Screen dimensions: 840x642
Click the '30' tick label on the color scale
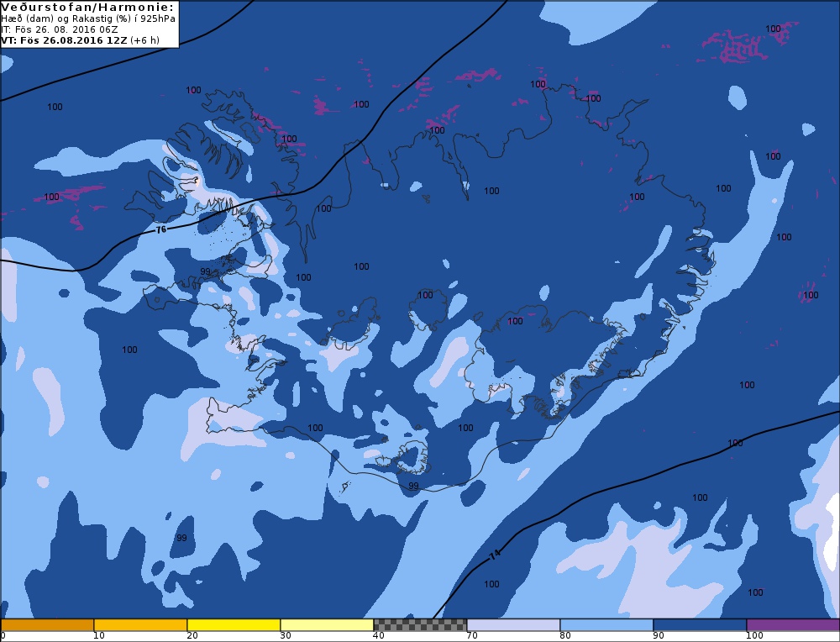[x=286, y=635]
